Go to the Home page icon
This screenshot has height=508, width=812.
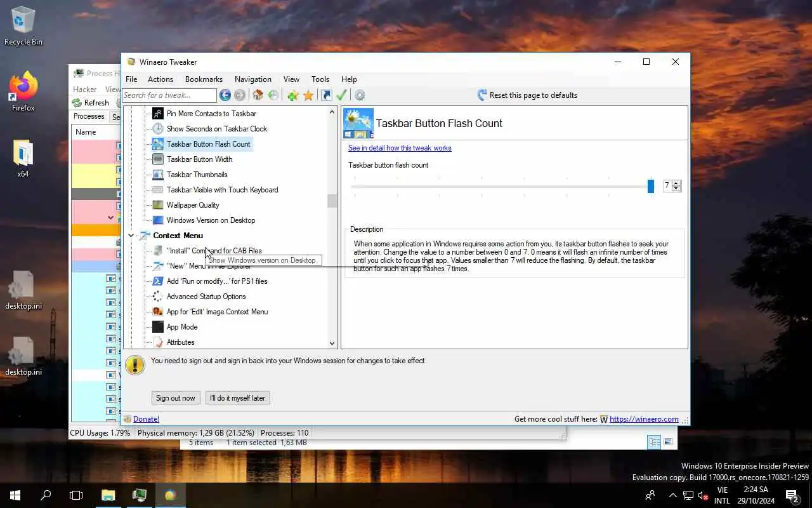pyautogui.click(x=258, y=95)
